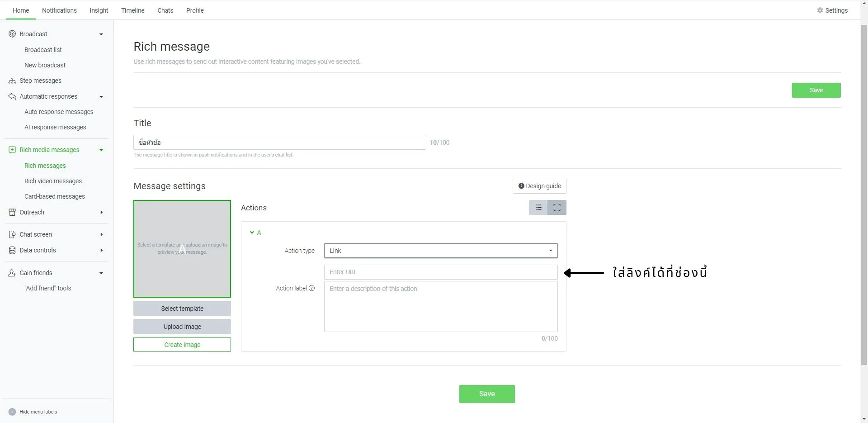Open the Insight tab
Image resolution: width=868 pixels, height=423 pixels.
coord(99,10)
